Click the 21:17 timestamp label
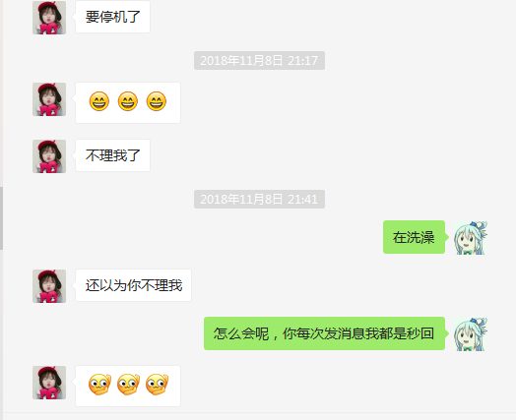The width and height of the screenshot is (516, 420). click(x=259, y=60)
